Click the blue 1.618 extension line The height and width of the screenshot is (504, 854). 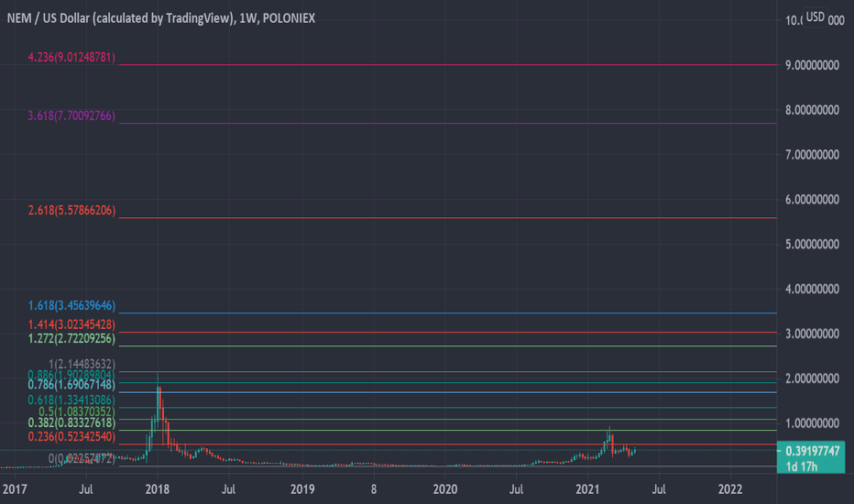point(448,312)
